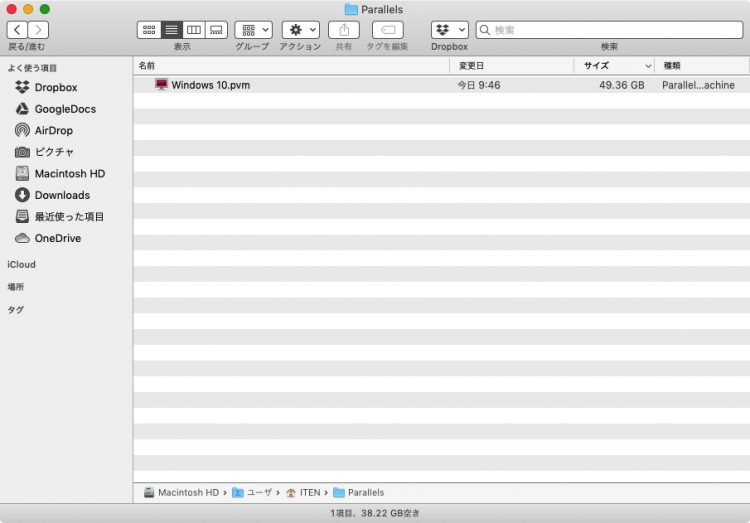The width and height of the screenshot is (750, 523).
Task: Switch to list view
Action: coord(171,30)
